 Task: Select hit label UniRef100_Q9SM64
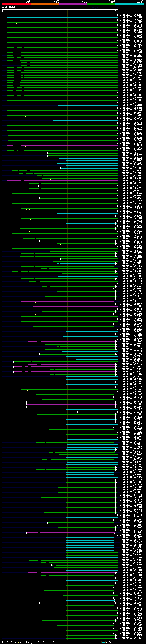point(131,110)
